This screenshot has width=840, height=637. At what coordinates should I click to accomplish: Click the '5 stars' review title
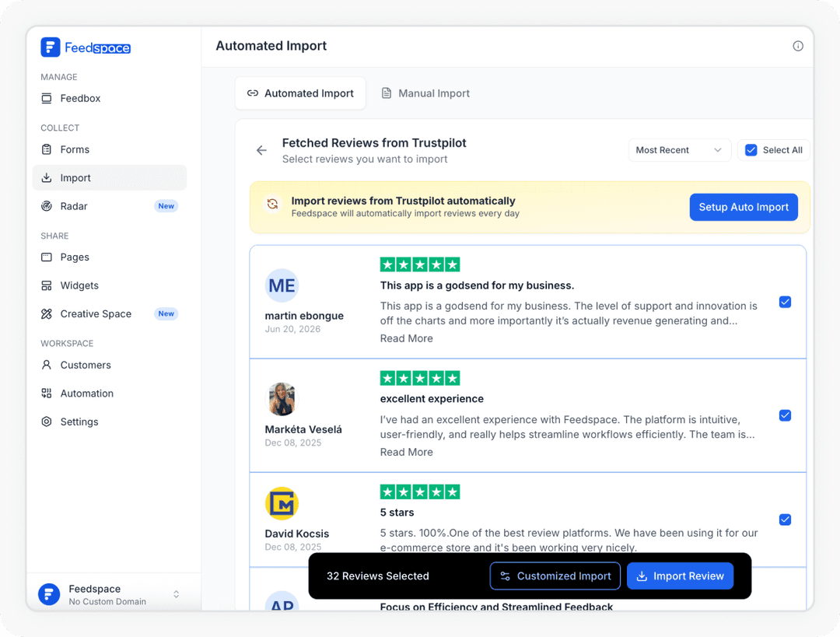397,513
